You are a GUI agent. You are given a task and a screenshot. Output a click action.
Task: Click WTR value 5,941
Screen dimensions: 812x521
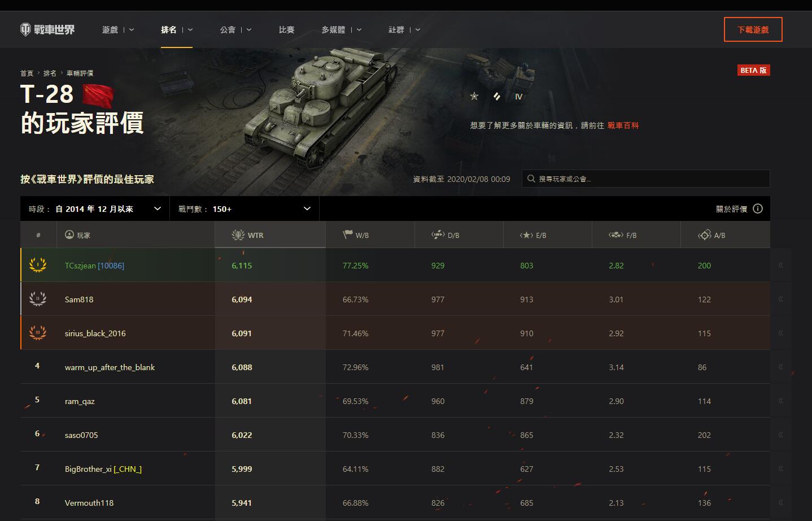242,503
